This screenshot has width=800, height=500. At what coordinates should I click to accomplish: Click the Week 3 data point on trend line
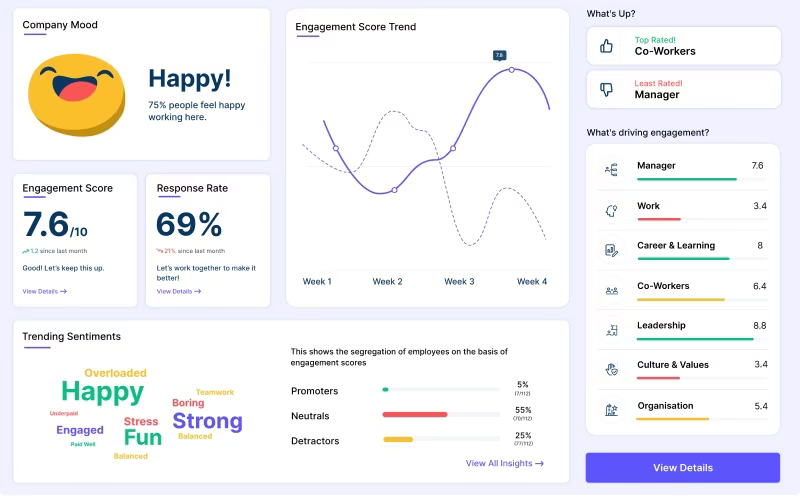point(453,148)
